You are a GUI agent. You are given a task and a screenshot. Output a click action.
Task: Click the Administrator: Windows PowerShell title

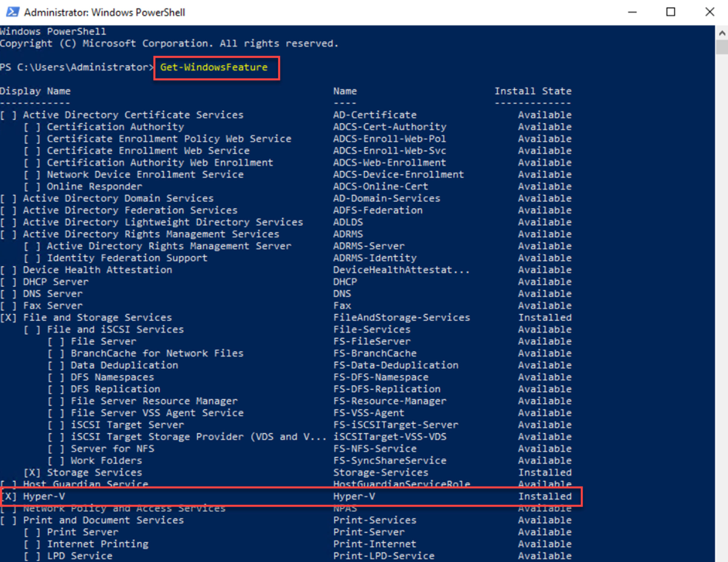(104, 12)
